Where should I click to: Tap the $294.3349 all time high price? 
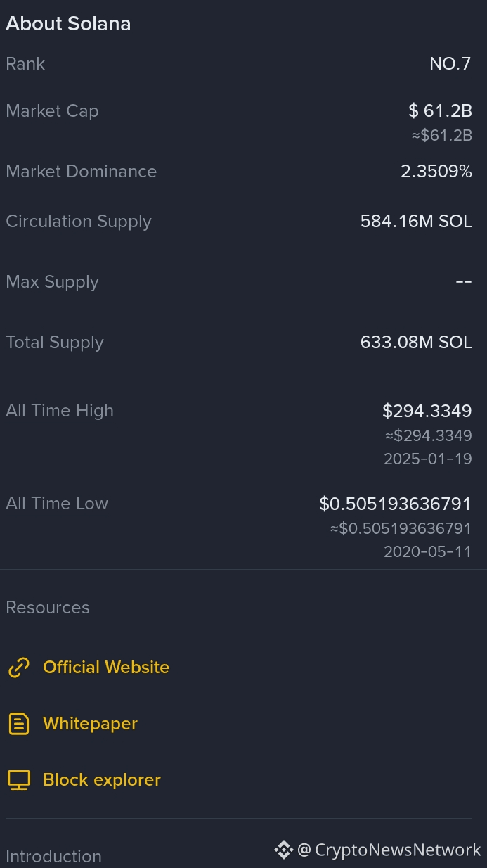click(427, 411)
